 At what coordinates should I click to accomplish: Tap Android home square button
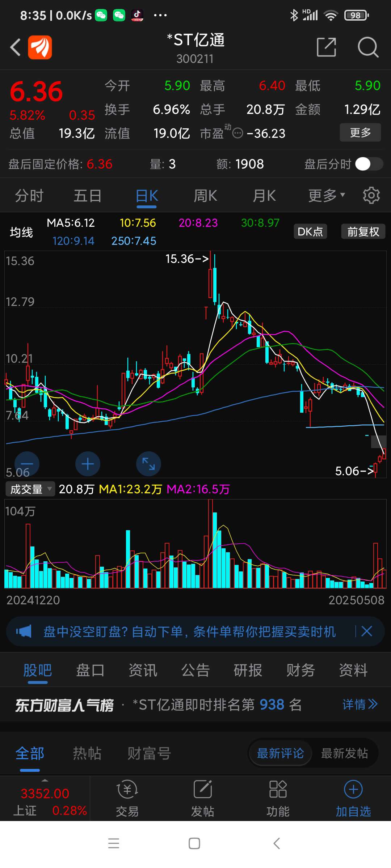point(194,843)
